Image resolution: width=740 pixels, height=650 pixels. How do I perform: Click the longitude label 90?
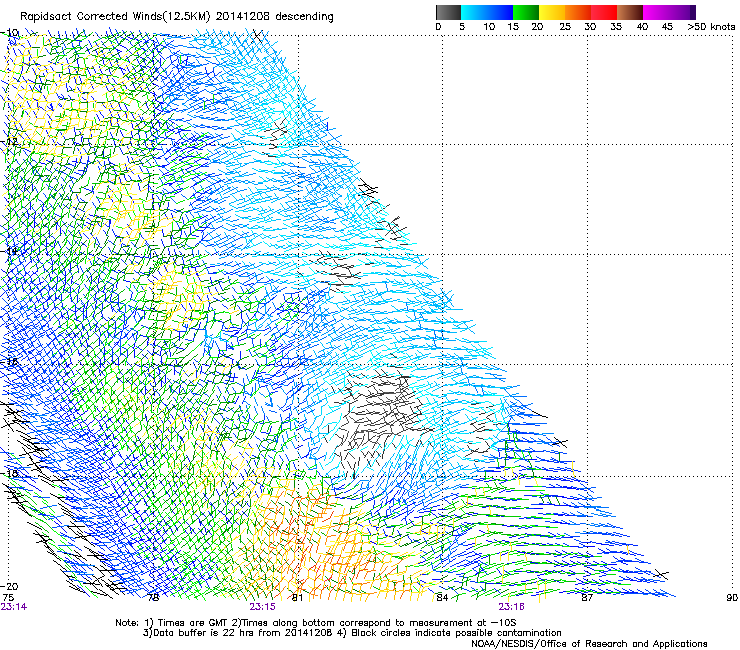pyautogui.click(x=732, y=598)
